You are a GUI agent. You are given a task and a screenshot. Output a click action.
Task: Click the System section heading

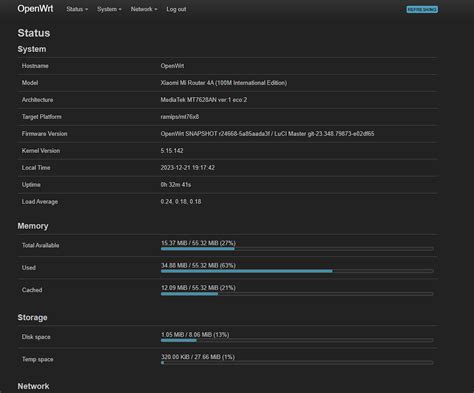click(32, 49)
